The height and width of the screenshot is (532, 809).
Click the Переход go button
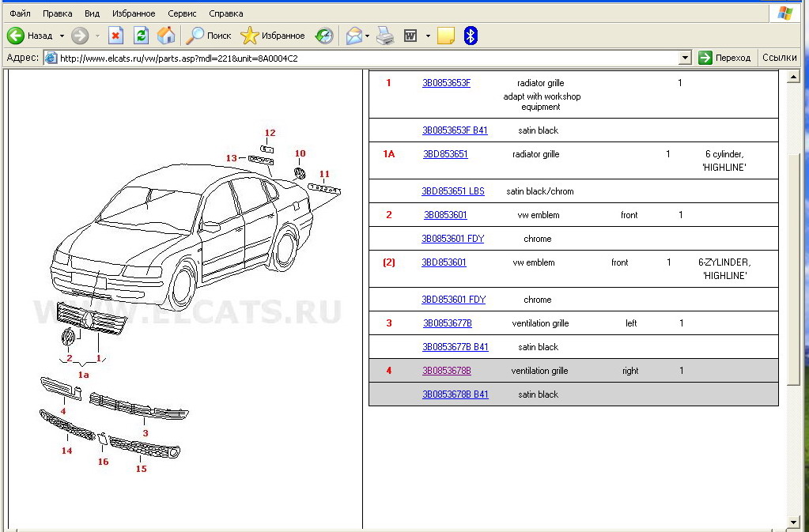(x=725, y=58)
